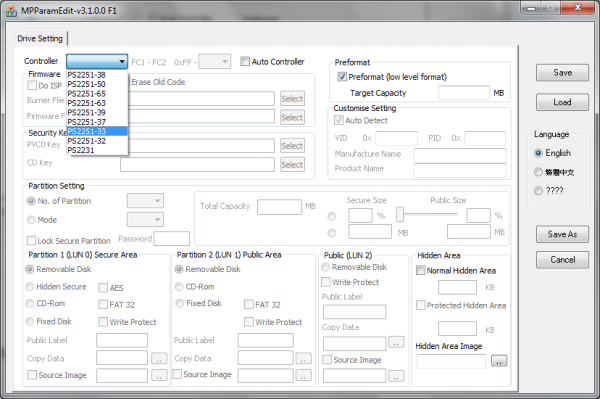Enable Protected Hidden Area checkbox
Image resolution: width=600 pixels, height=399 pixels.
click(x=421, y=305)
